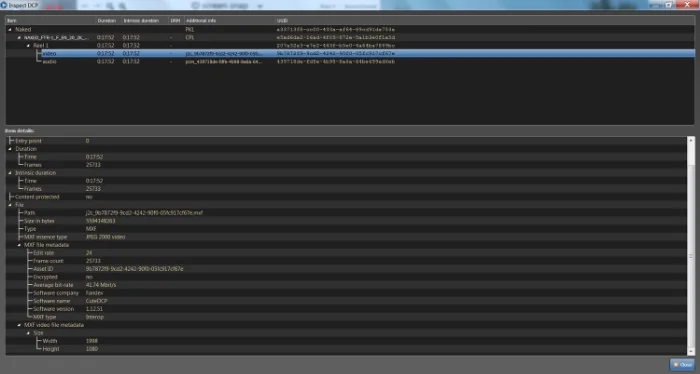This screenshot has width=700, height=374.
Task: Click the '41.74 Mbit/s' value
Action: pyautogui.click(x=101, y=285)
